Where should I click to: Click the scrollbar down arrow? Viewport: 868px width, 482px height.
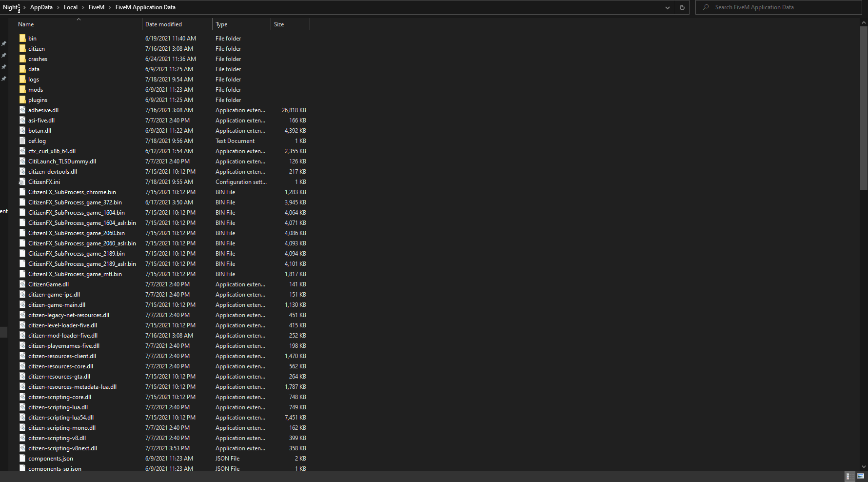pos(864,467)
